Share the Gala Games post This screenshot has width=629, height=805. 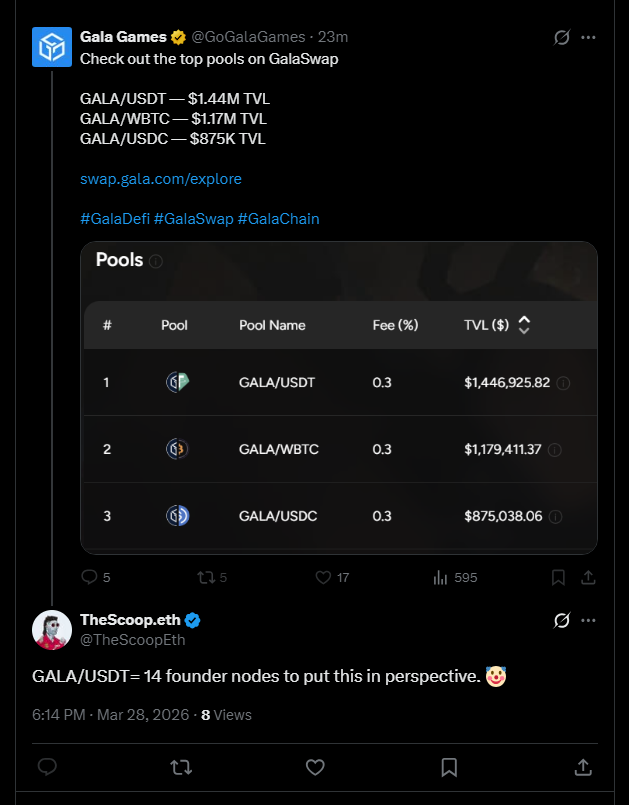point(588,578)
